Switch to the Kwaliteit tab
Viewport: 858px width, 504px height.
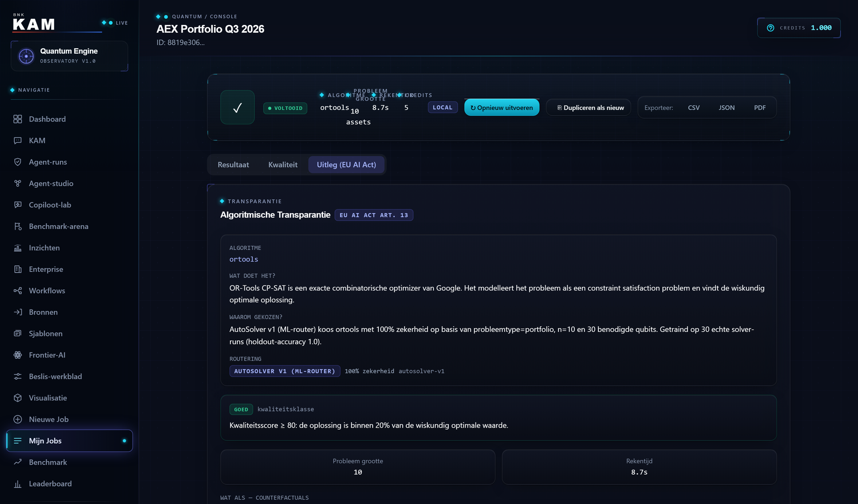coord(283,165)
